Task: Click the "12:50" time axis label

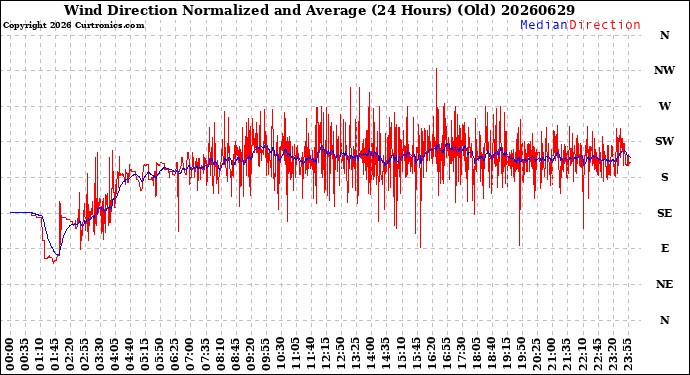Action: tap(340, 354)
